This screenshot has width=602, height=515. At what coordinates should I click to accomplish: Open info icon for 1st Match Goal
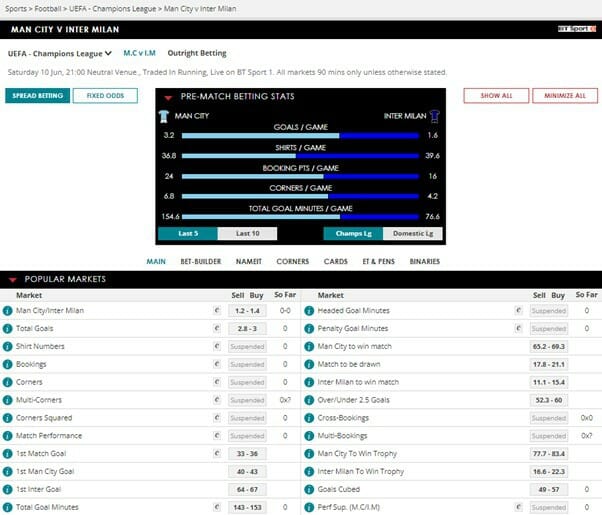7,454
